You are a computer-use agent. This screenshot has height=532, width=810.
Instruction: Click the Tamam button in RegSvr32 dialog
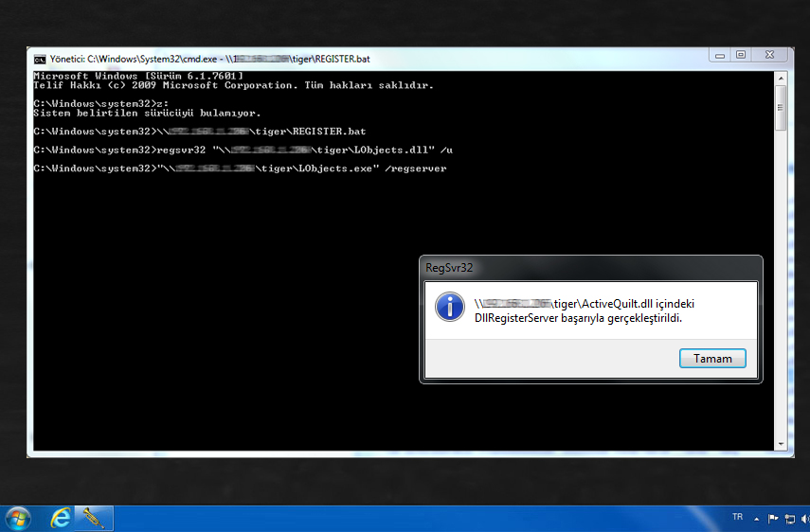coord(712,359)
